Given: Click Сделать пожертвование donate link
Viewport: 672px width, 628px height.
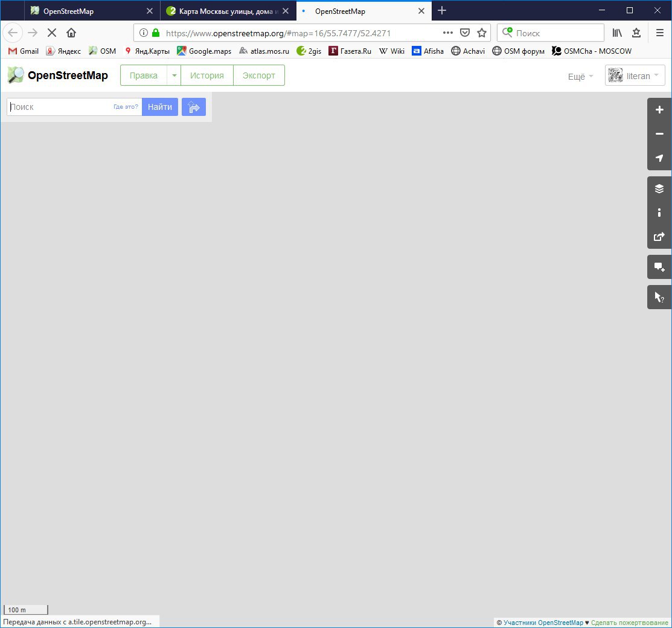Looking at the screenshot, I should pyautogui.click(x=630, y=623).
